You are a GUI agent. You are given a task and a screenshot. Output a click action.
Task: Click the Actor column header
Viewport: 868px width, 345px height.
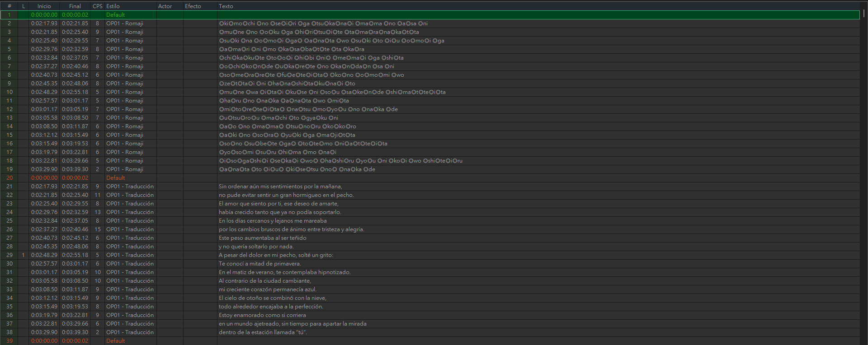(165, 6)
